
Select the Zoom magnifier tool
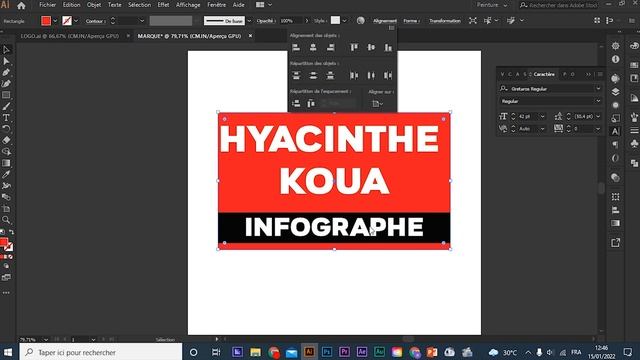coord(6,220)
